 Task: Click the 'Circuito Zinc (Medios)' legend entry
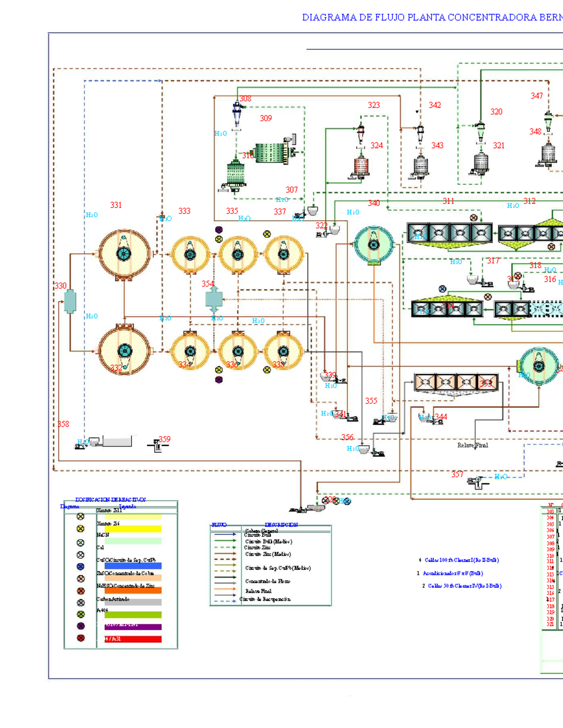(x=268, y=554)
